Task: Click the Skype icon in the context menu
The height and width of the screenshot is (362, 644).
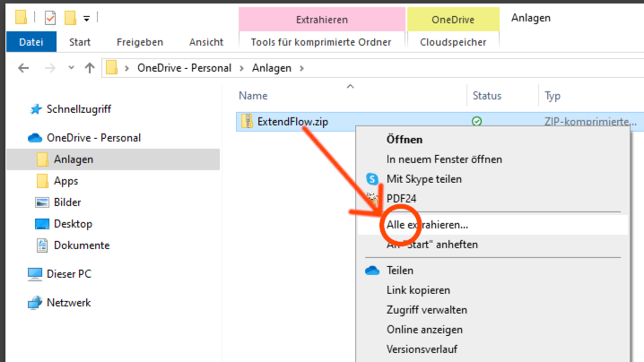Action: [372, 179]
